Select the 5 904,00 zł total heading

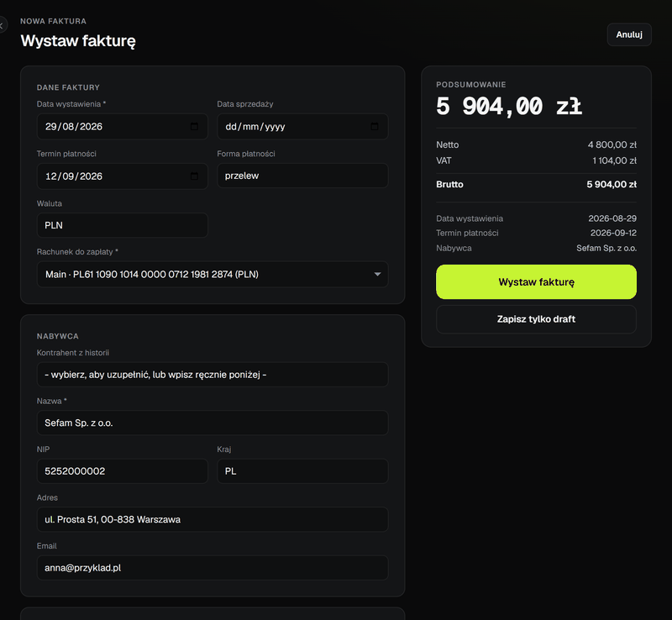tap(509, 107)
